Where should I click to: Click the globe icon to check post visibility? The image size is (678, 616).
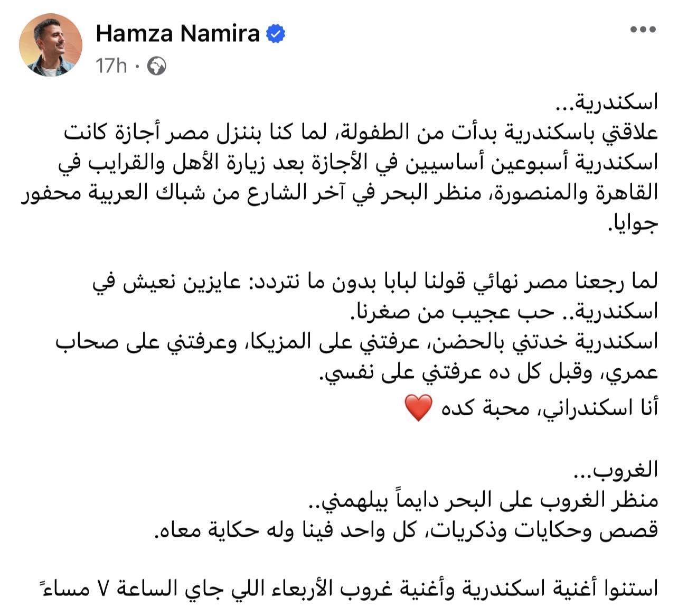click(156, 66)
